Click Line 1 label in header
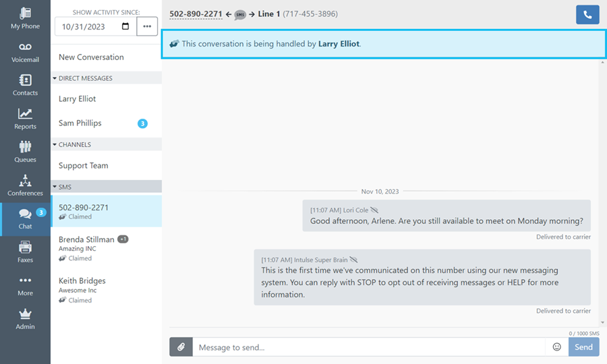607x364 pixels. 268,14
